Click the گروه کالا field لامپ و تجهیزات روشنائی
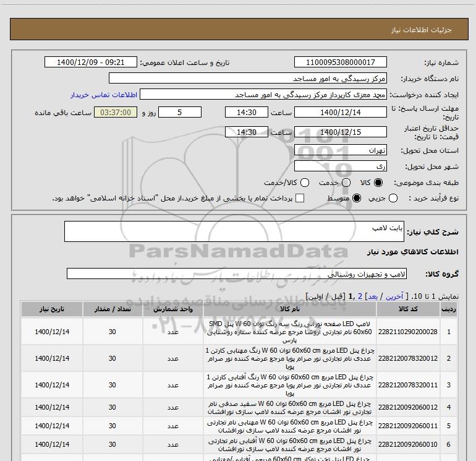This screenshot has height=461, width=476. (x=237, y=274)
